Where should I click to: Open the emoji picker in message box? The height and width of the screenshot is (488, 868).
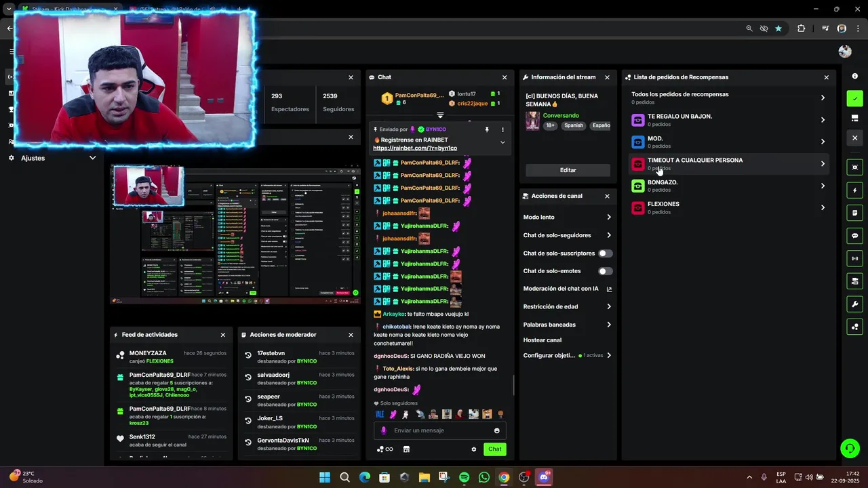pyautogui.click(x=497, y=430)
